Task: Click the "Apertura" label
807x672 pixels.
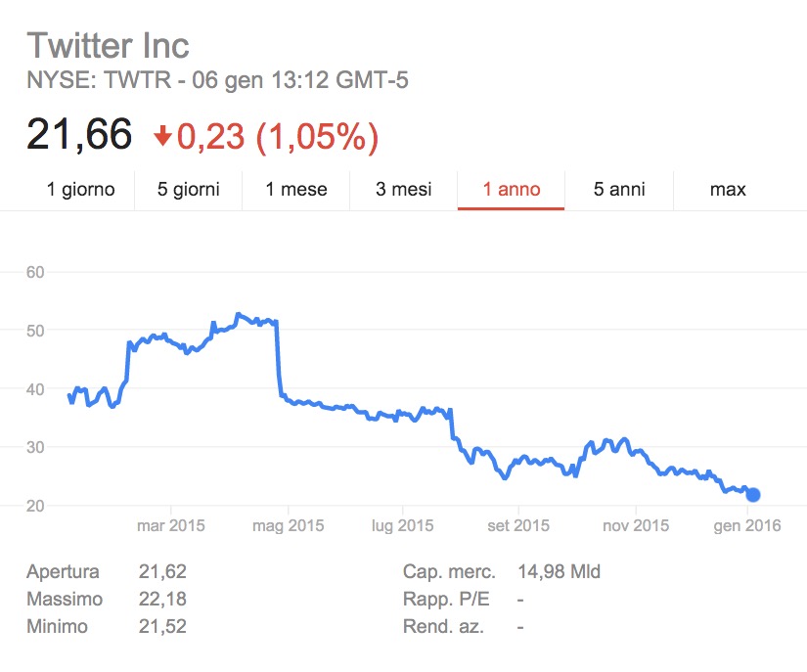Action: 64,572
